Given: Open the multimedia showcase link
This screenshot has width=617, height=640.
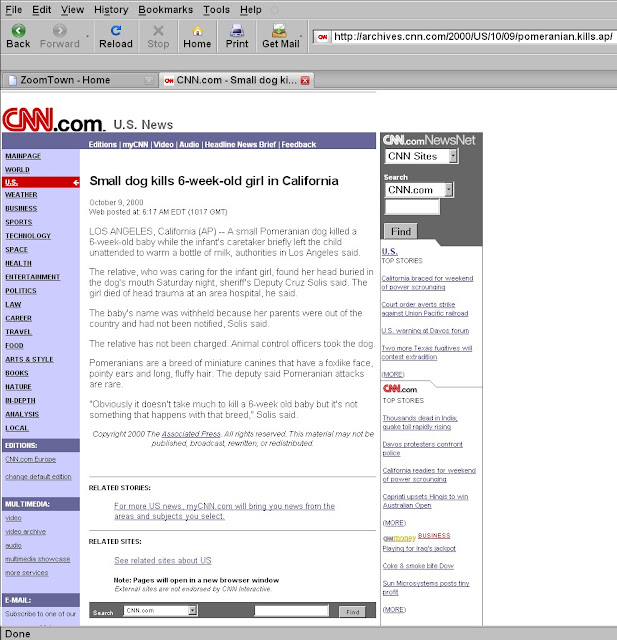Looking at the screenshot, I should (38, 559).
